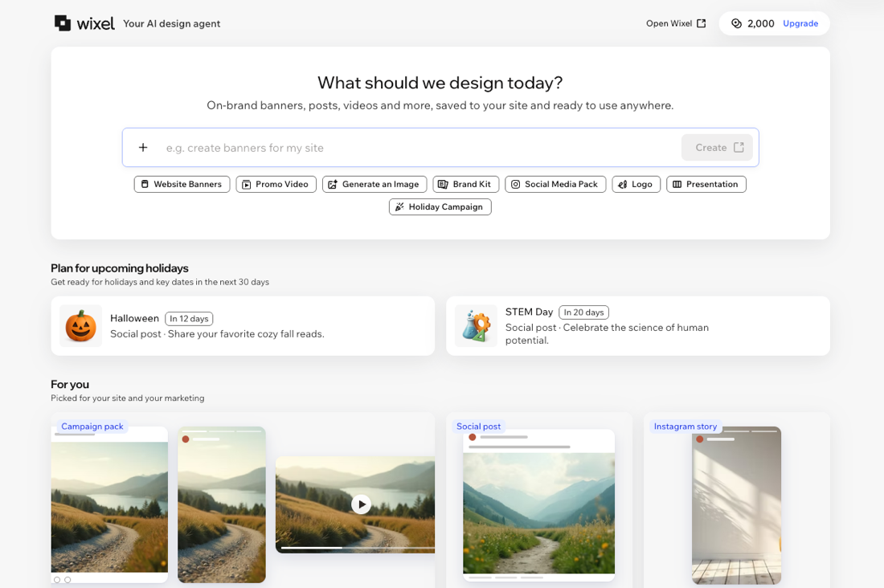Click the Halloween pumpkin icon
Screen dimensions: 884x588
coord(80,326)
